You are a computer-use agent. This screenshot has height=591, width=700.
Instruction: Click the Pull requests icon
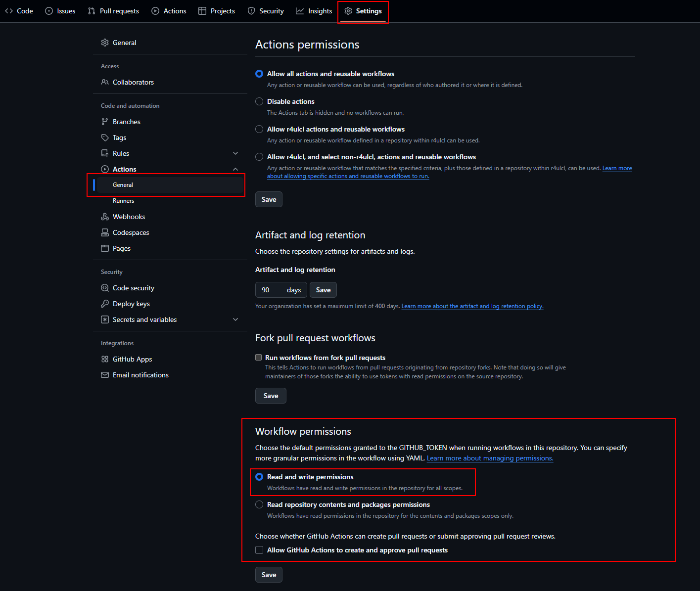[x=91, y=10]
